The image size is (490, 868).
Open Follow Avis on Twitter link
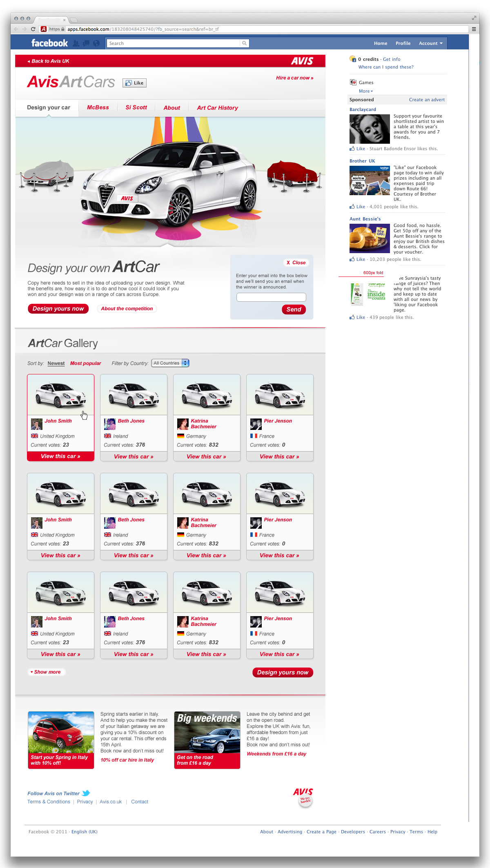(53, 794)
